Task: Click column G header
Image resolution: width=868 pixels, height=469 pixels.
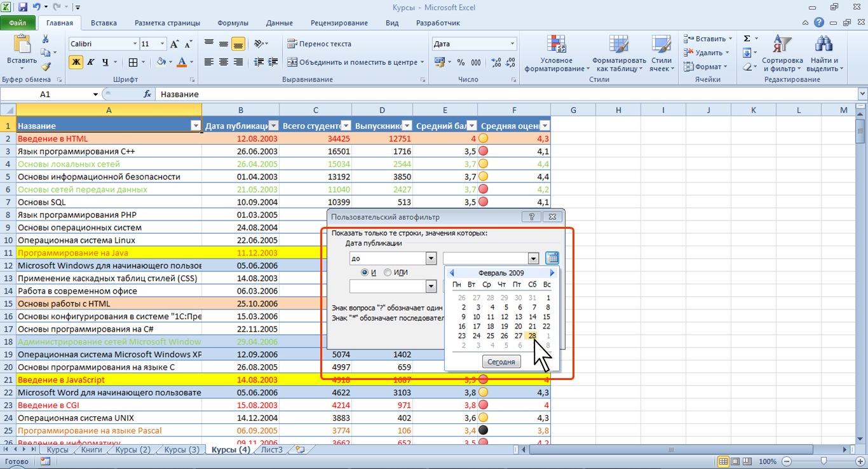Action: click(x=573, y=110)
